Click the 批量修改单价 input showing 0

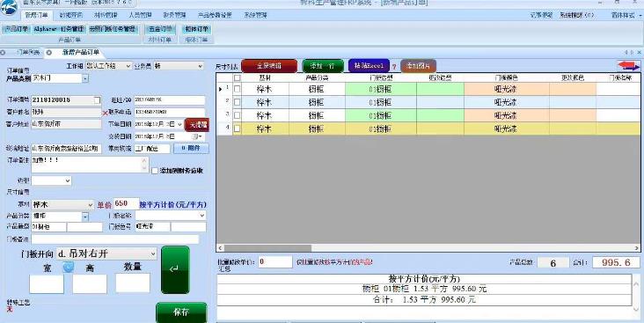tap(275, 261)
